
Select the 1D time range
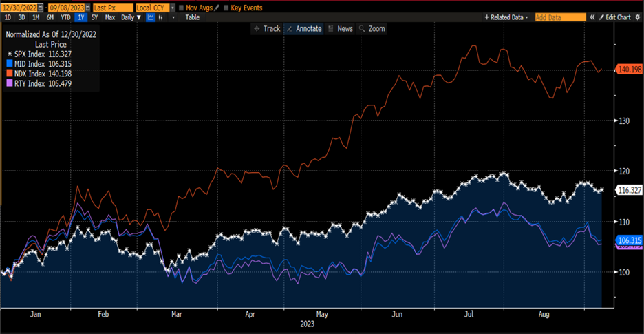point(8,17)
